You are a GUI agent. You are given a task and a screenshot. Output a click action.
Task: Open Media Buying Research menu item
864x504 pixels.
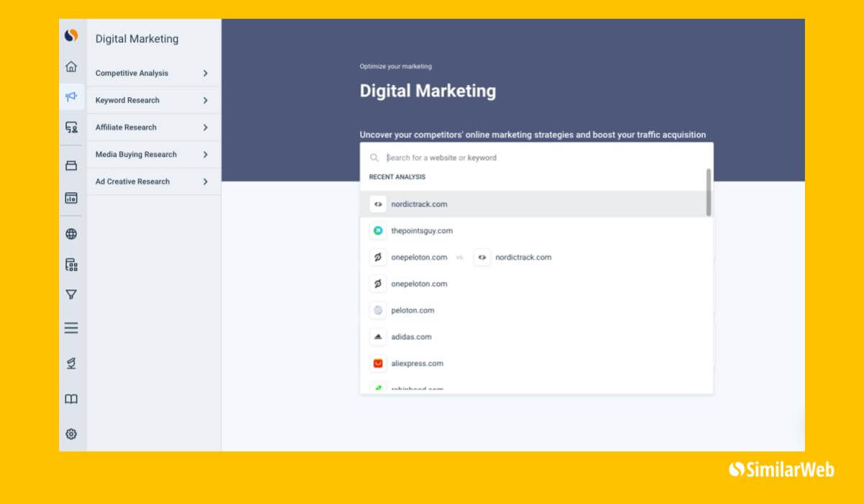(x=153, y=154)
